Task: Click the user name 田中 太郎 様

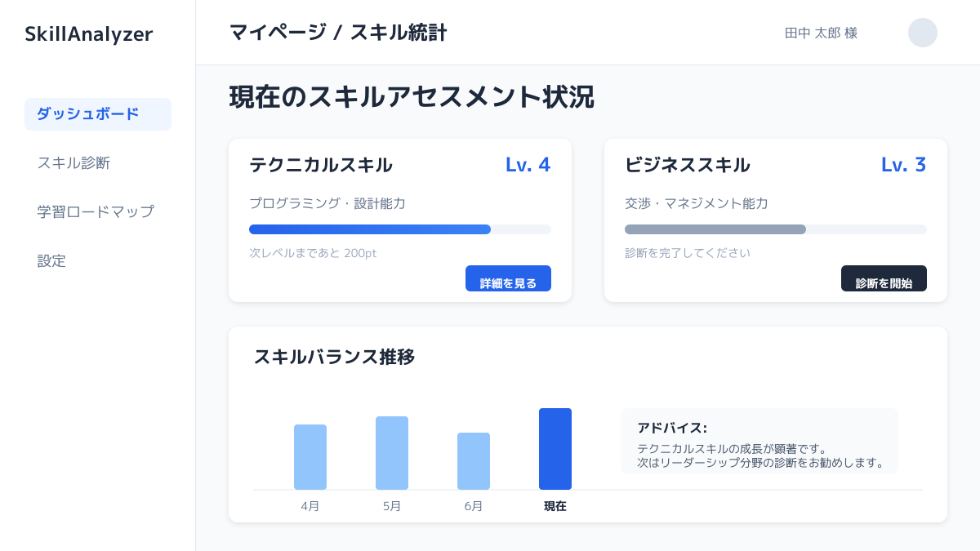Action: tap(821, 33)
